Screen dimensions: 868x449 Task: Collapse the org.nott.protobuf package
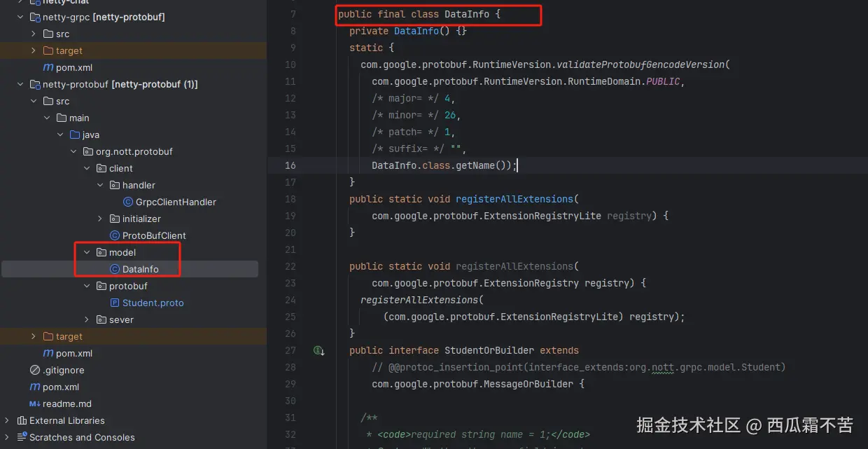(73, 151)
